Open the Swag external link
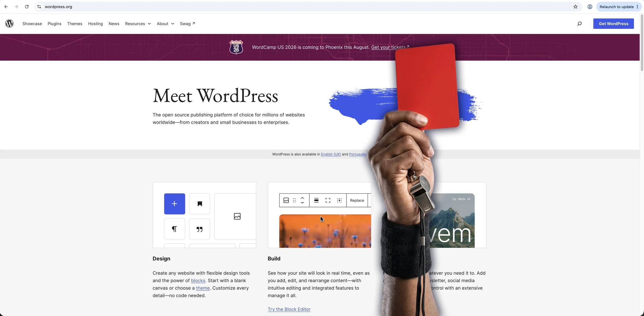The width and height of the screenshot is (644, 316). 188,24
